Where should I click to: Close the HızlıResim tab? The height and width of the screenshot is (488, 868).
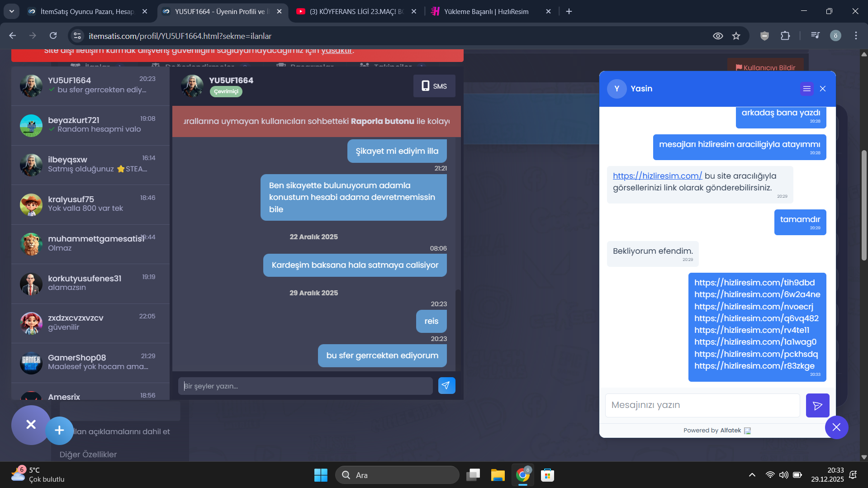click(548, 11)
